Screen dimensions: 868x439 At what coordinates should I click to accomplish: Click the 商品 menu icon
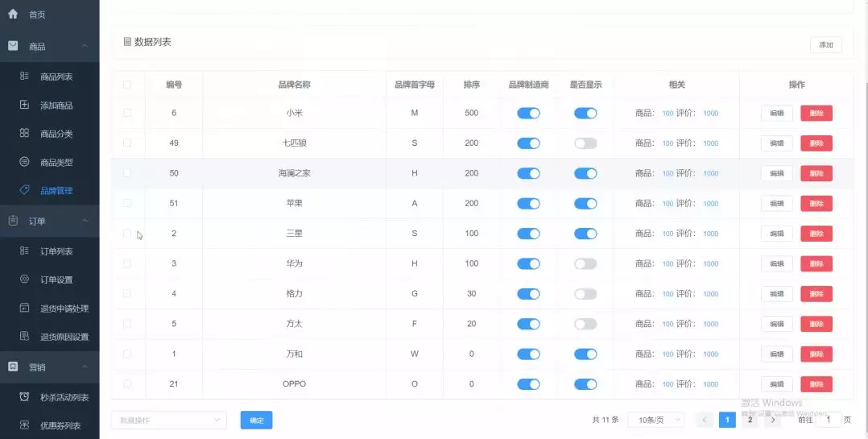tap(13, 47)
